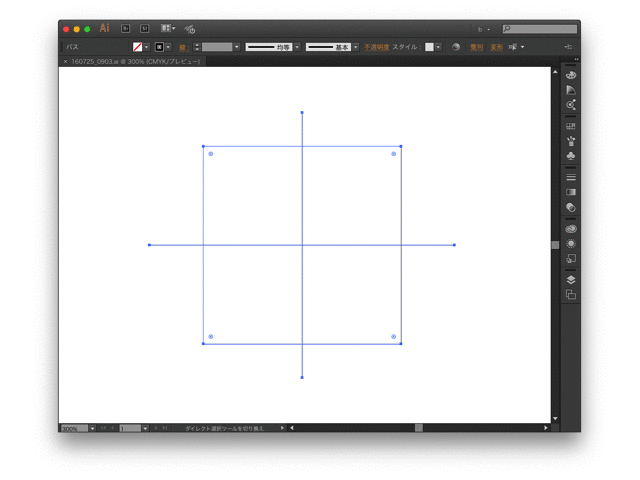
Task: Click the vertical scrollbar down arrow
Action: pyautogui.click(x=555, y=418)
